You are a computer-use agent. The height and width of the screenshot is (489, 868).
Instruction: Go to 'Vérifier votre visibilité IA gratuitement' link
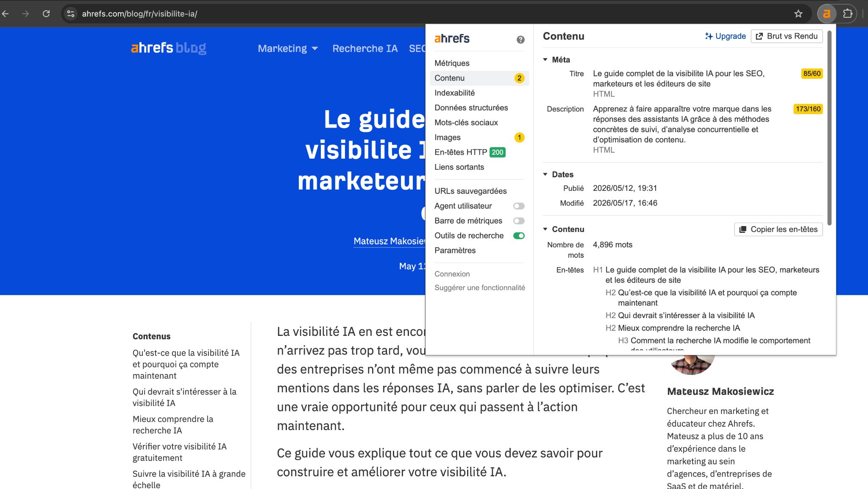pyautogui.click(x=179, y=452)
